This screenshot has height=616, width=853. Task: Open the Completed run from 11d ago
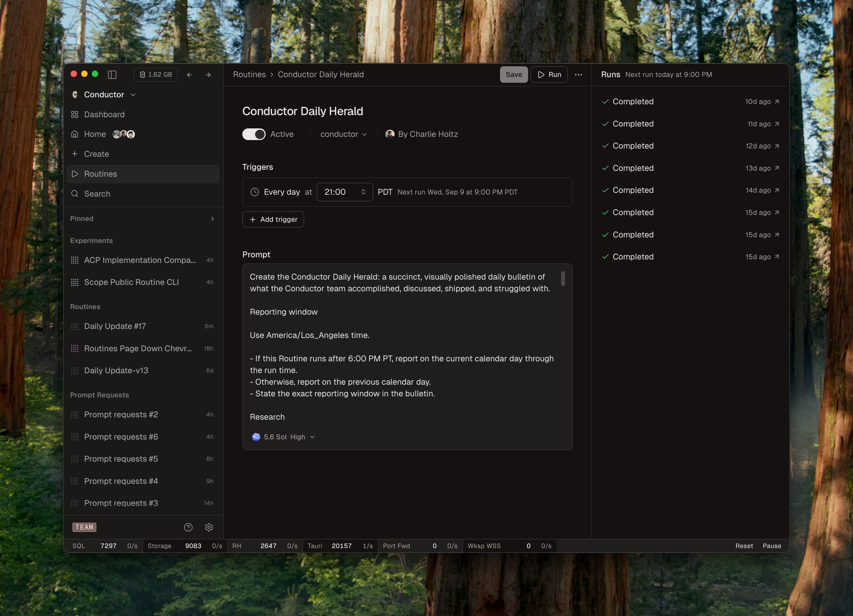[x=691, y=124]
